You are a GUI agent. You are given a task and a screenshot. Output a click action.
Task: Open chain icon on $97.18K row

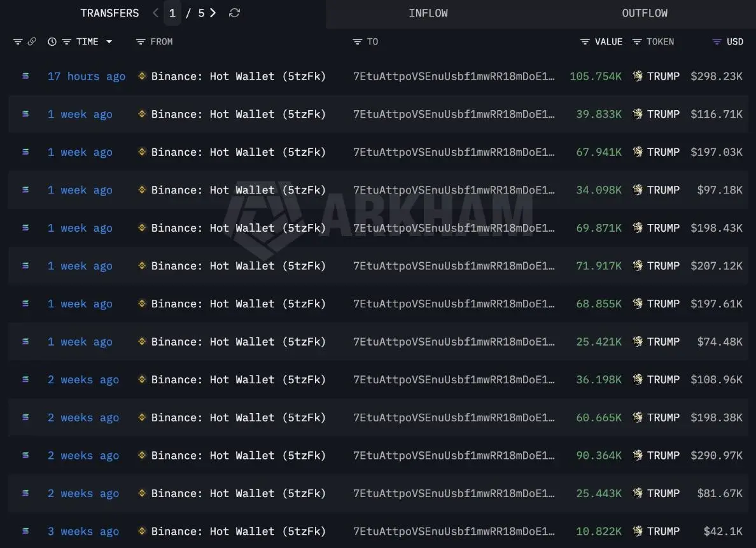point(25,190)
